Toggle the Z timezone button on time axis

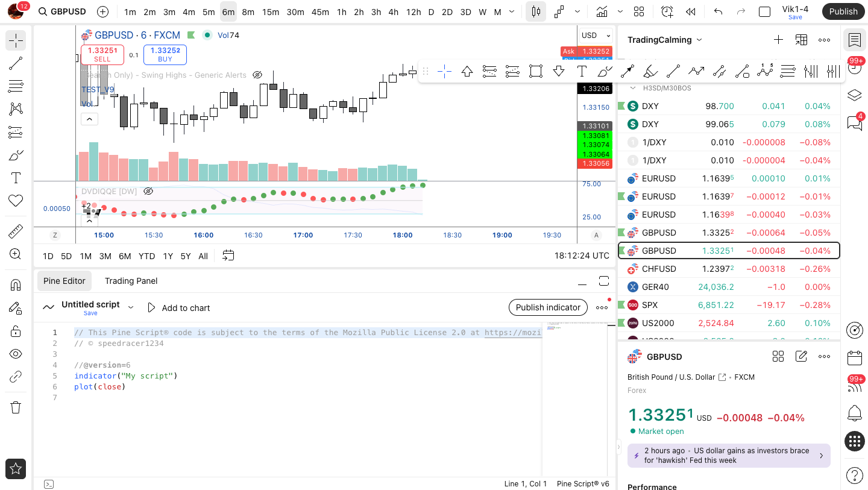[x=55, y=235]
